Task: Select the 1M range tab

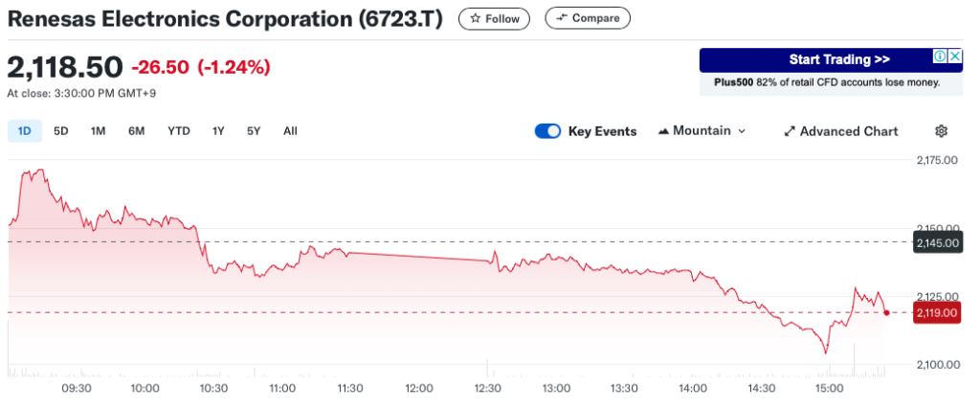Action: 98,131
